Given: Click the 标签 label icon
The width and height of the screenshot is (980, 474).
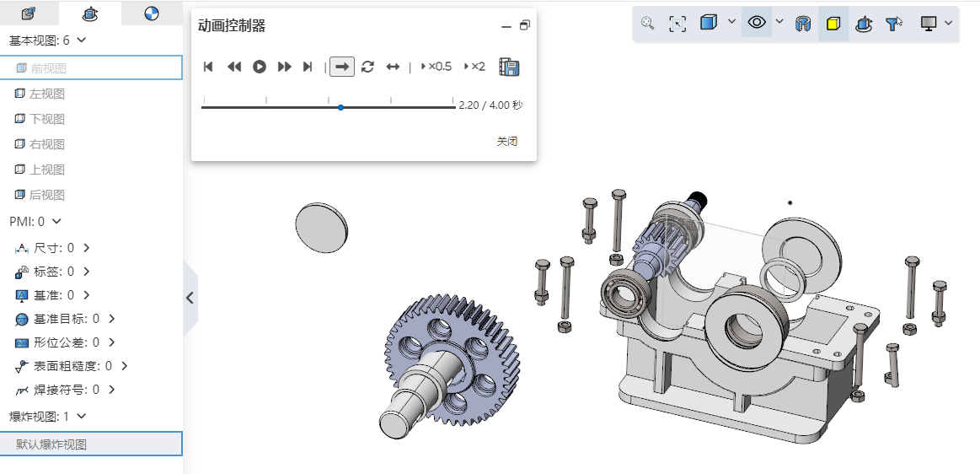Looking at the screenshot, I should (22, 272).
